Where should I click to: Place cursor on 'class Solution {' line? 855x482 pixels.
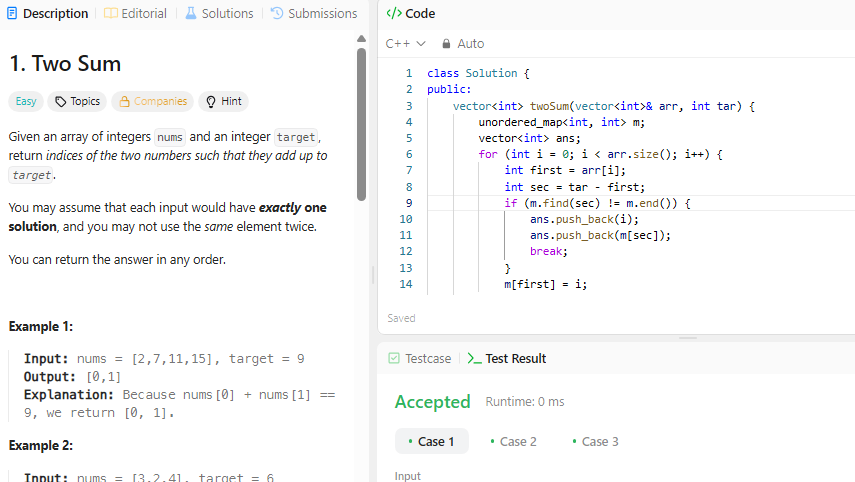[478, 73]
